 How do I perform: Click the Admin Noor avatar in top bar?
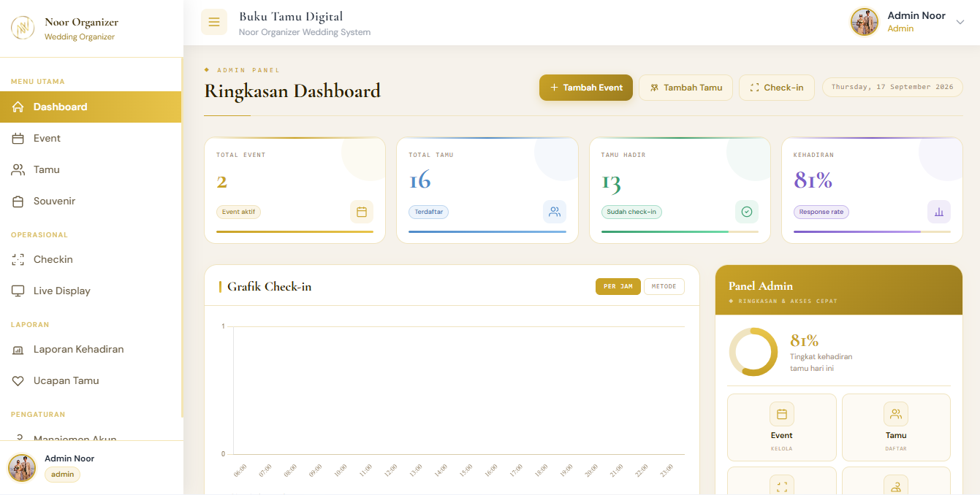[865, 22]
